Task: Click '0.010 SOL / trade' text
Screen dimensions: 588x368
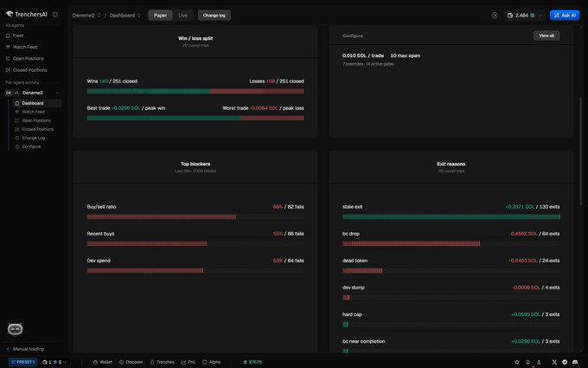Action: (363, 55)
